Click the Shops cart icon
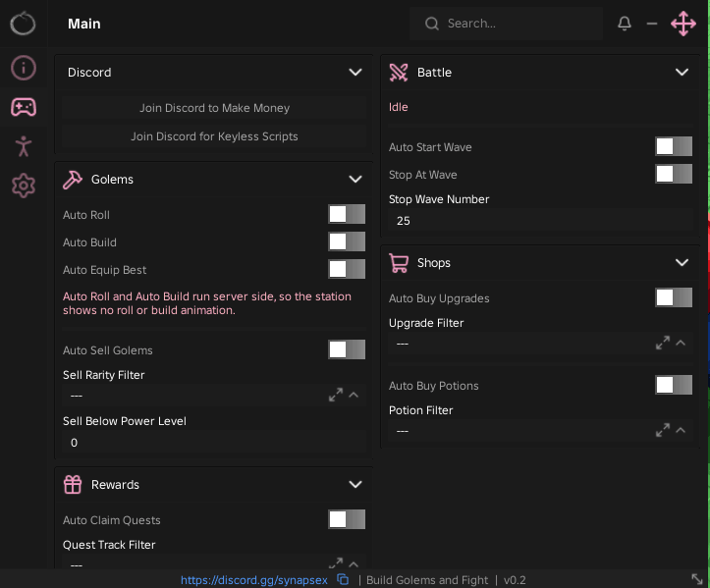 pyautogui.click(x=399, y=262)
